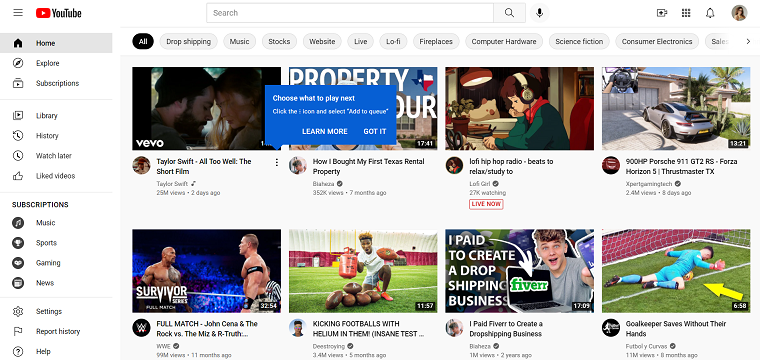
Task: Open title 'I Paid Fiverr to Create a Dropshipping Business'
Action: [506, 329]
